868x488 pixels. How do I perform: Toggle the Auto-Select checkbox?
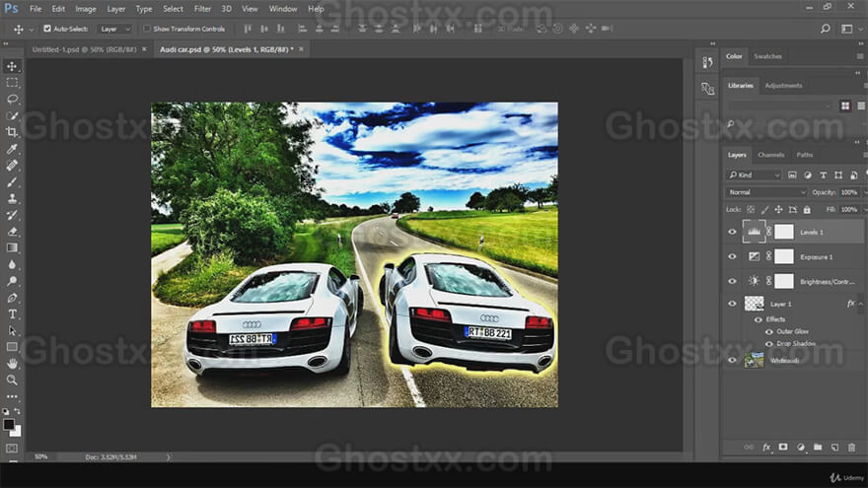(x=47, y=29)
